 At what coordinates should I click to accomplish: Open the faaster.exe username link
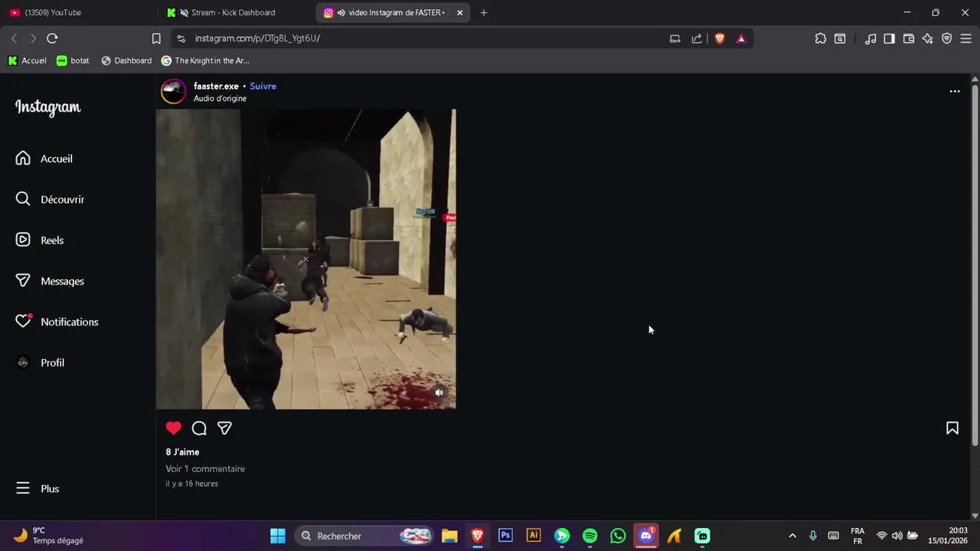pos(216,86)
